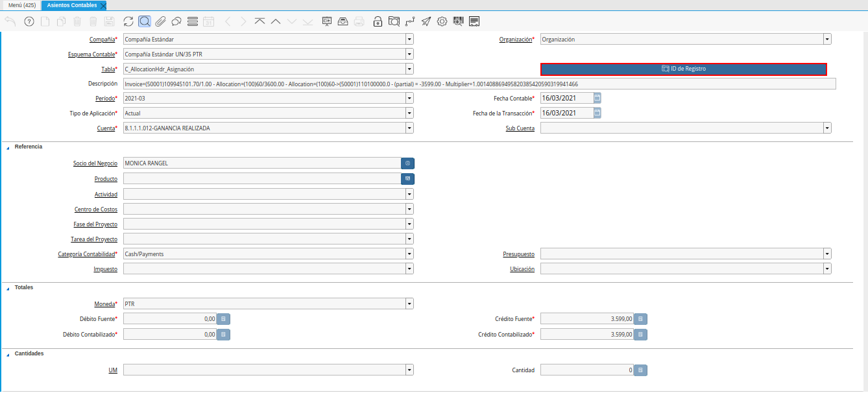Click the Help question mark icon

pos(29,21)
